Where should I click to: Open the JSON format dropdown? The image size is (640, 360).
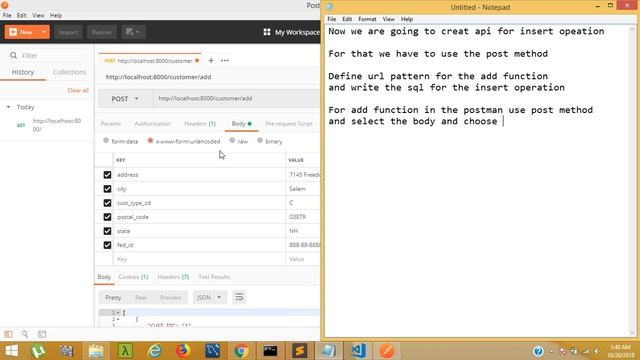point(209,298)
